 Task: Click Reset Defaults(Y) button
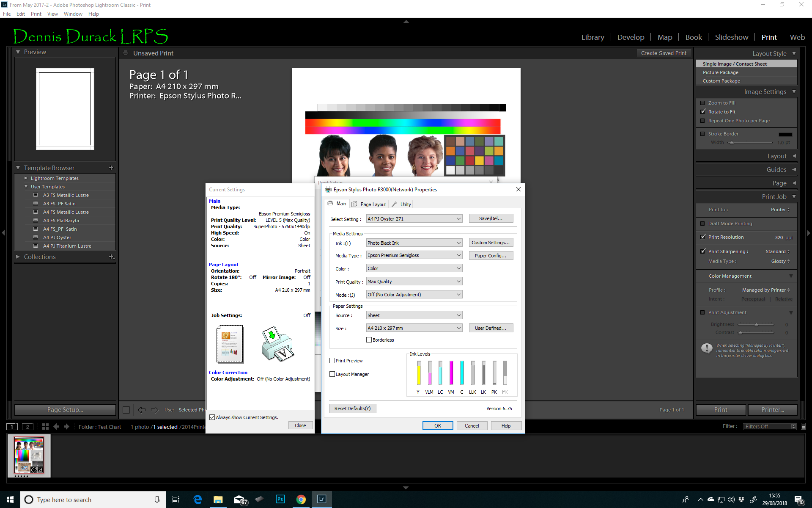[352, 409]
